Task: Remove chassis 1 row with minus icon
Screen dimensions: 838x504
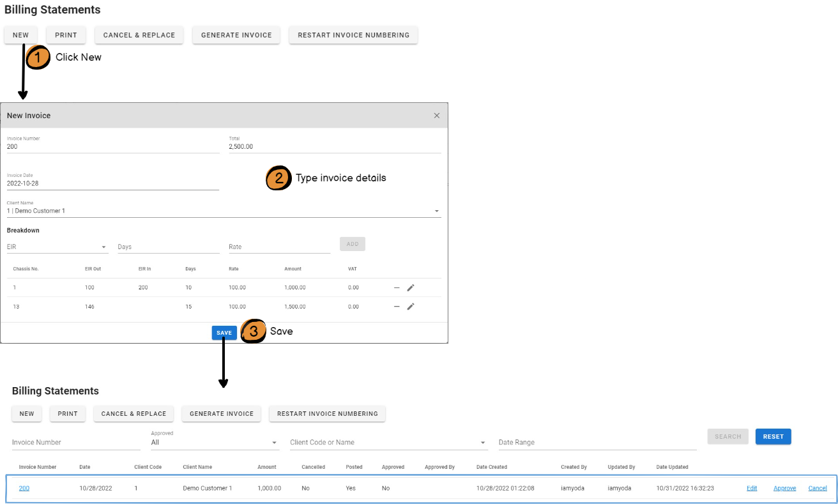Action: (x=397, y=287)
